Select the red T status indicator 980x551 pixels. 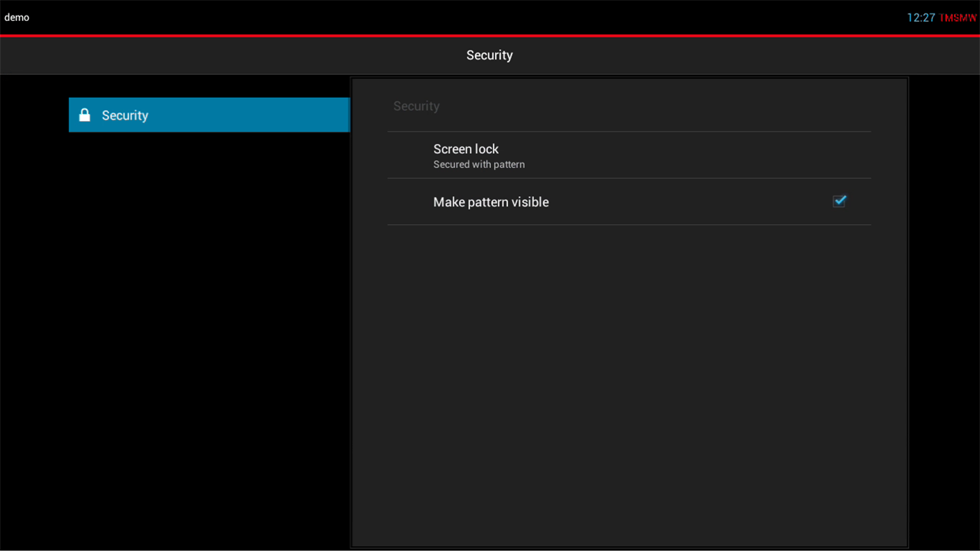942,17
